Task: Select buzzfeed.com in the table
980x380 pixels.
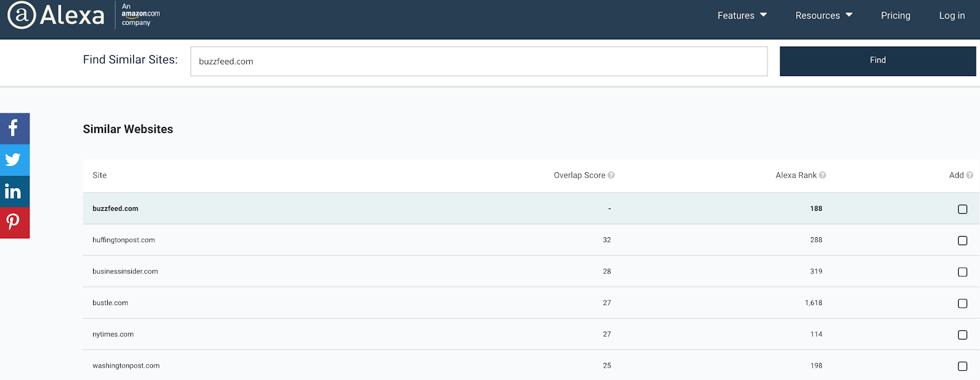Action: 115,208
